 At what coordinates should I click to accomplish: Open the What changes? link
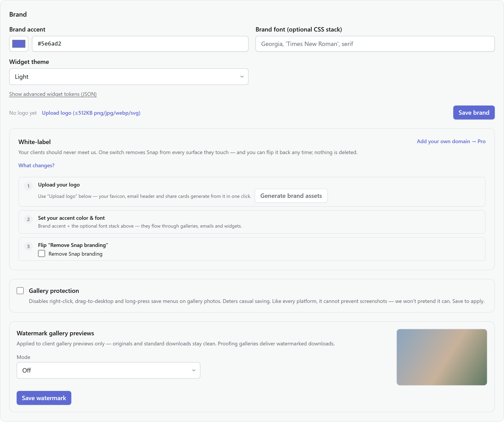(x=37, y=165)
